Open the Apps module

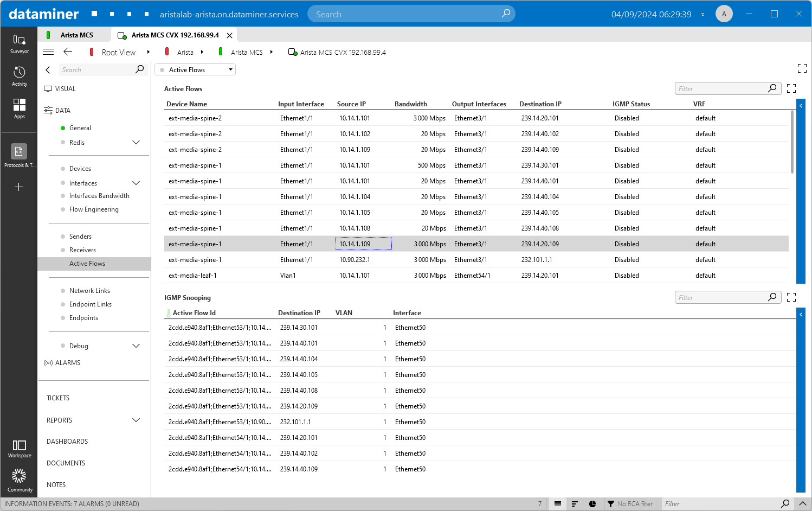(19, 109)
